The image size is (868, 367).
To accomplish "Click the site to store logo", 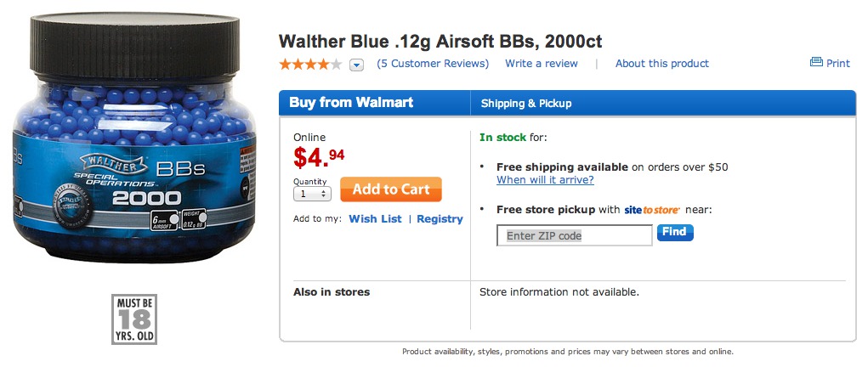I will click(x=652, y=209).
